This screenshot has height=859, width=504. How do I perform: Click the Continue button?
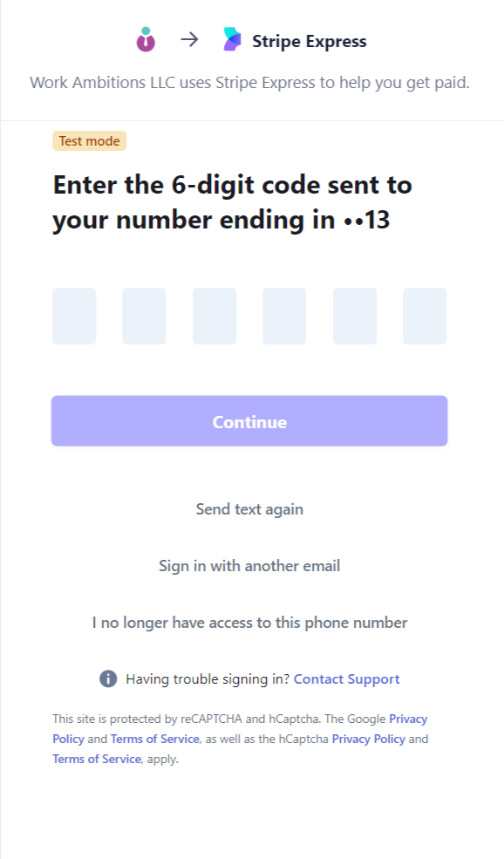coord(249,420)
